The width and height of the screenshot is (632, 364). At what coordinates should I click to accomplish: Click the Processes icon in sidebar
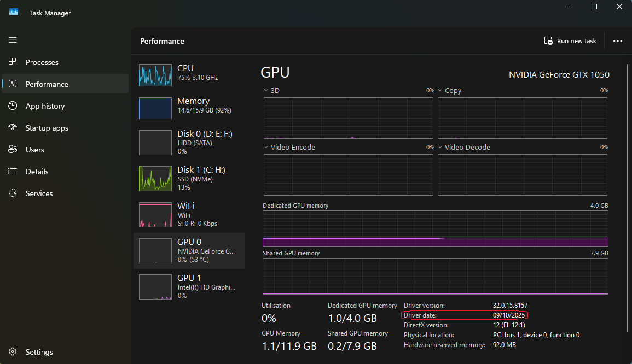pos(13,62)
